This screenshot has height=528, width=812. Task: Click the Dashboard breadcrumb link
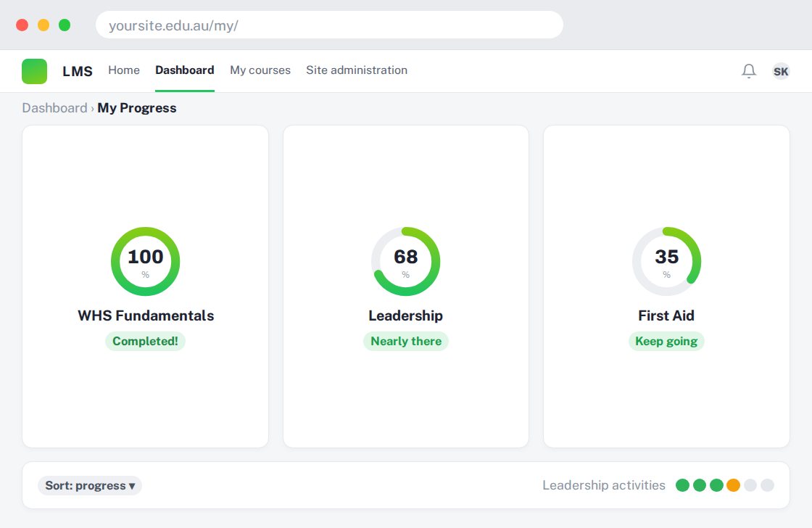(x=54, y=108)
